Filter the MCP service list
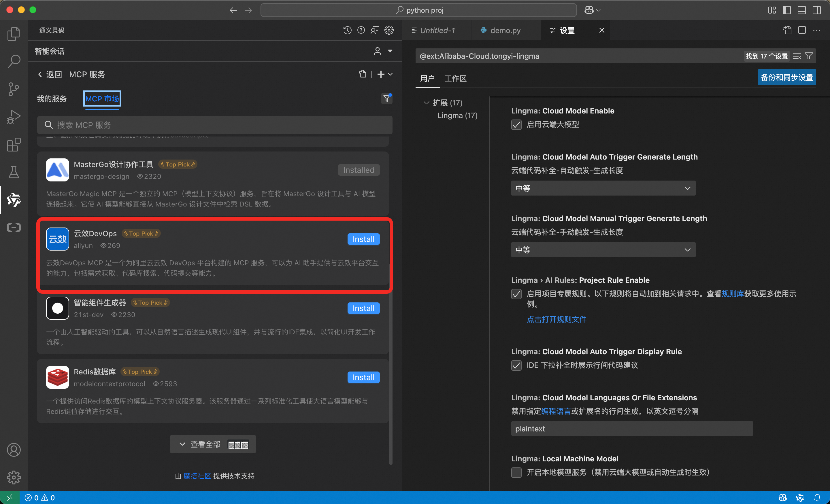The image size is (830, 504). [x=386, y=98]
